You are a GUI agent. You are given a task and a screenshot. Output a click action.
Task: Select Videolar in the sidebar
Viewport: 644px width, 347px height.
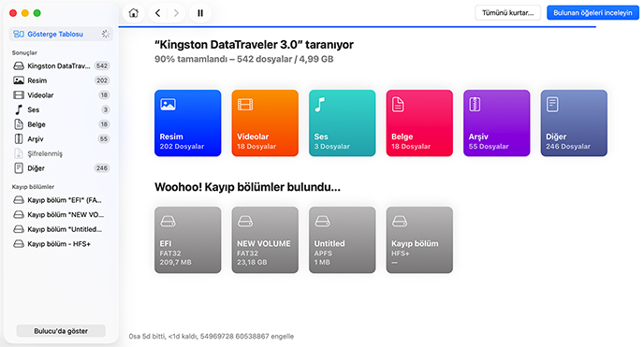coord(61,95)
